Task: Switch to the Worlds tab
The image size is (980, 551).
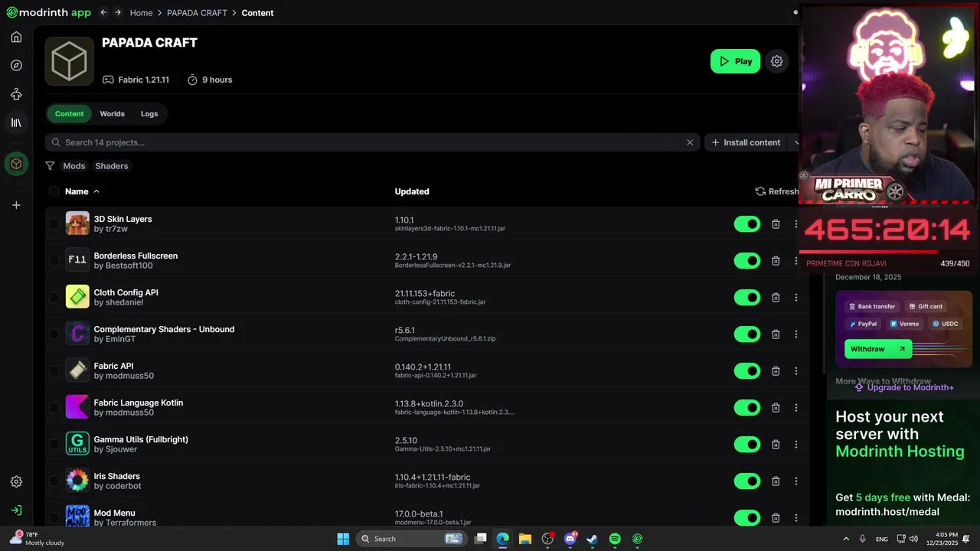Action: coord(112,114)
